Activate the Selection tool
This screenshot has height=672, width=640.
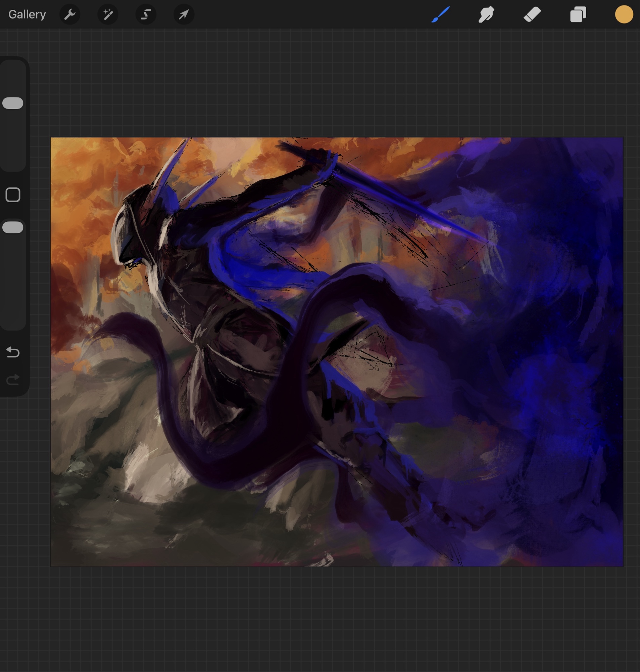tap(146, 14)
